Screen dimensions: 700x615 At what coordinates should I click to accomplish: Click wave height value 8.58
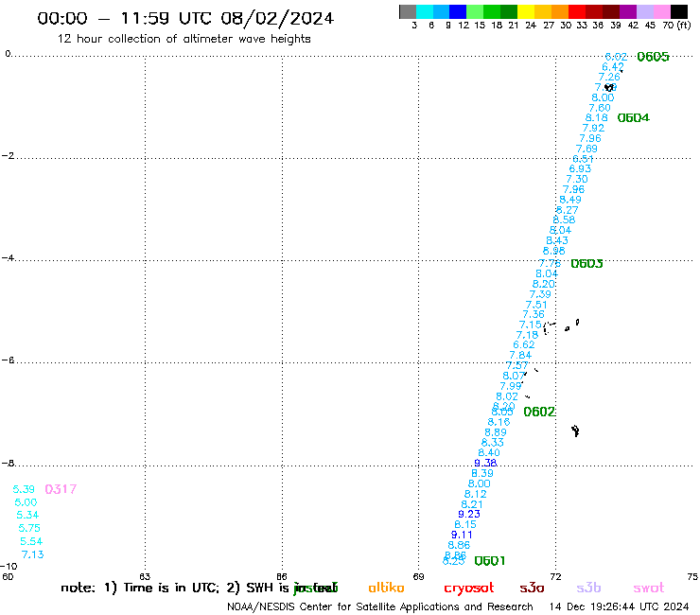pos(565,220)
